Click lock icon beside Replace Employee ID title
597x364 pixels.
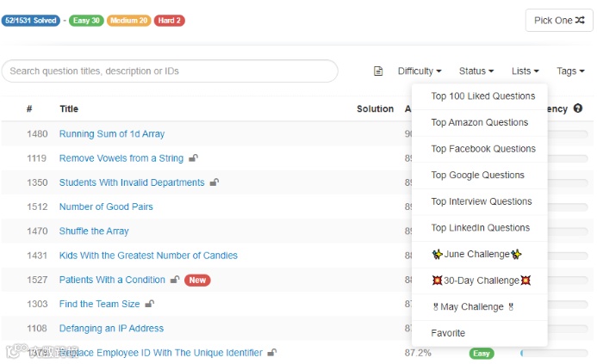pyautogui.click(x=272, y=353)
